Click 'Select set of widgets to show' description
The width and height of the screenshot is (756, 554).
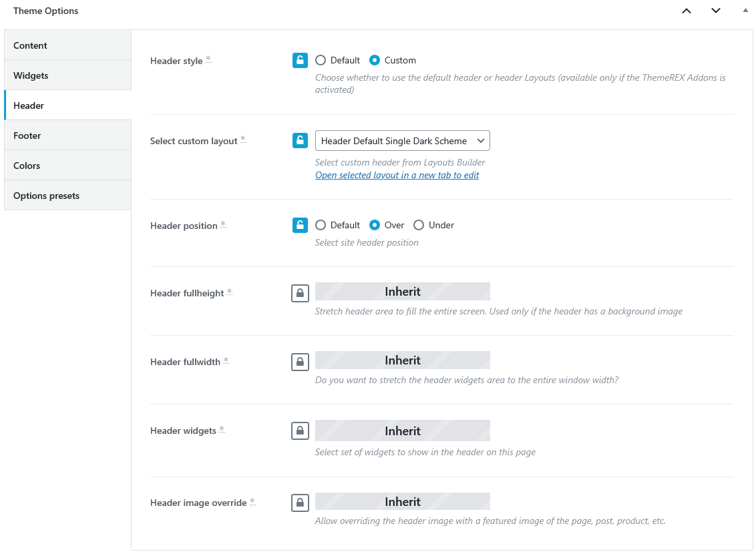pos(425,452)
